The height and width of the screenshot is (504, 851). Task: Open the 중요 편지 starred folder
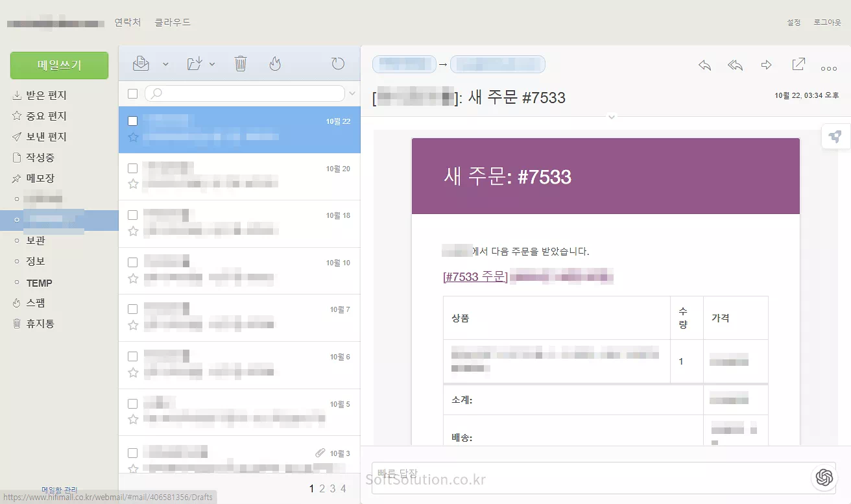(x=46, y=116)
